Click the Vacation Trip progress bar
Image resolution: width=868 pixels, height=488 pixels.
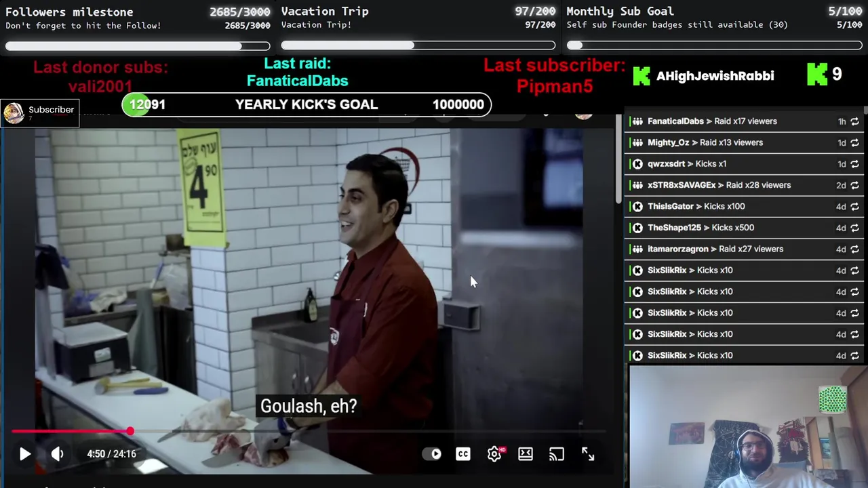[x=418, y=45]
